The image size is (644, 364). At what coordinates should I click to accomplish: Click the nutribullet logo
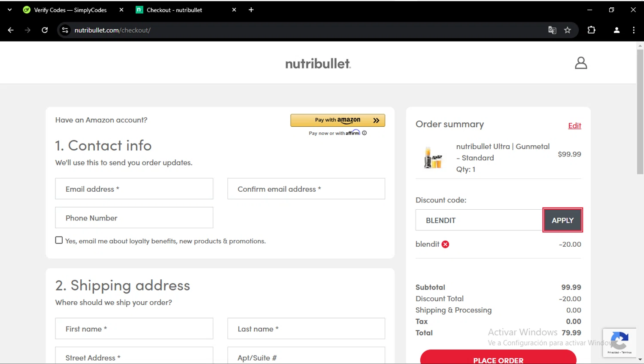(318, 64)
